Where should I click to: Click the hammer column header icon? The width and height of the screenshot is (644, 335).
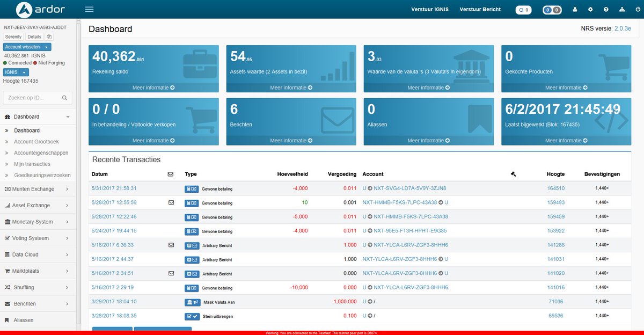point(514,174)
